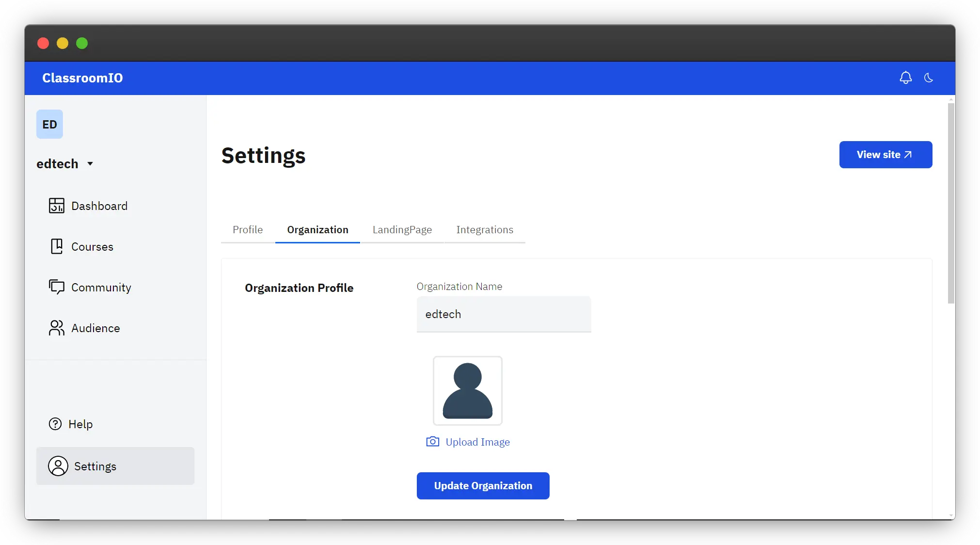Toggle dark mode moon icon
Screen dimensions: 980x545
tap(928, 78)
